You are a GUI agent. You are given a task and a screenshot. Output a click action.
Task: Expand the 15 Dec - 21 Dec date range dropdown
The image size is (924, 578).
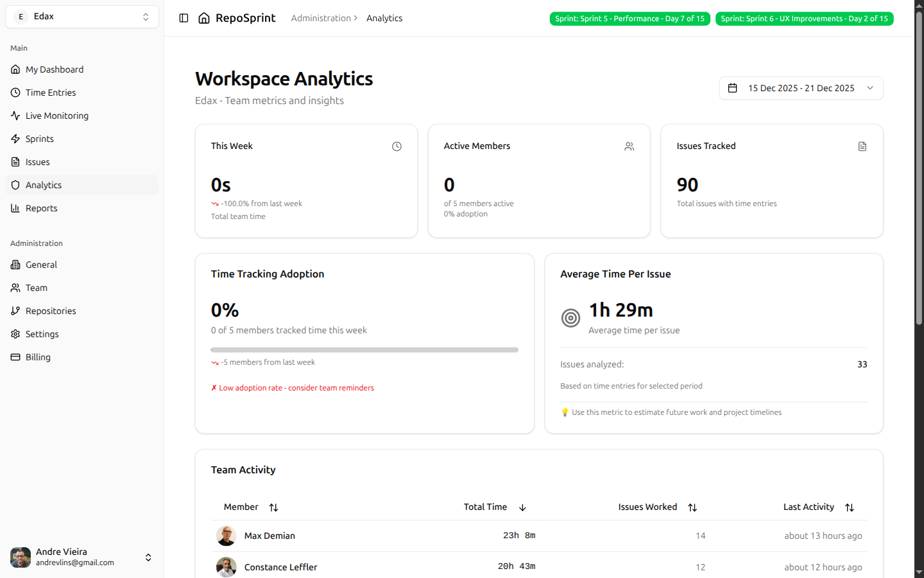point(869,88)
